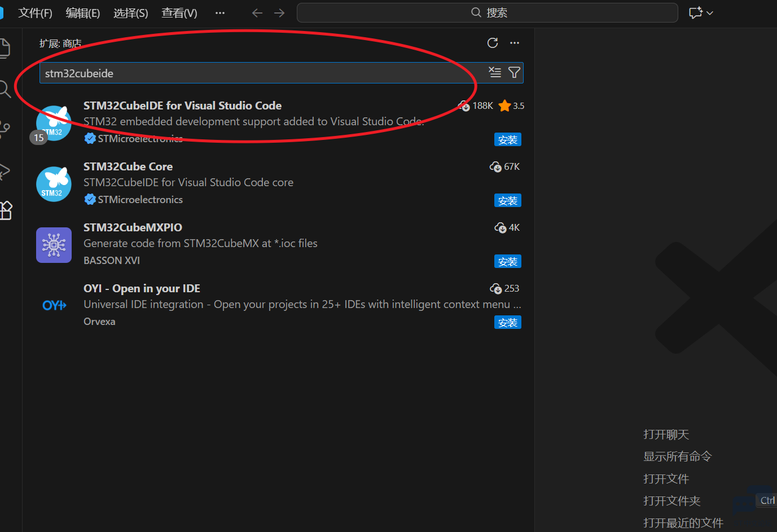Open the extension filter options
Screen dimensions: 777x532
click(514, 72)
